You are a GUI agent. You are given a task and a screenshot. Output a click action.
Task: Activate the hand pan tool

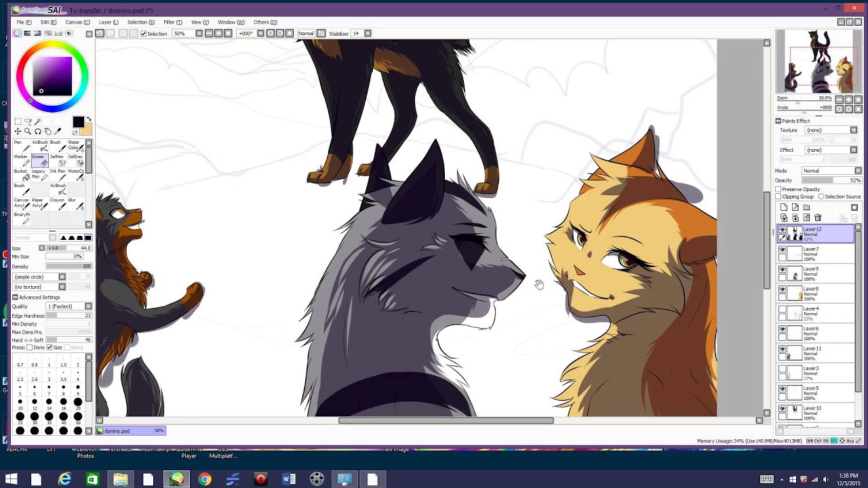(47, 131)
